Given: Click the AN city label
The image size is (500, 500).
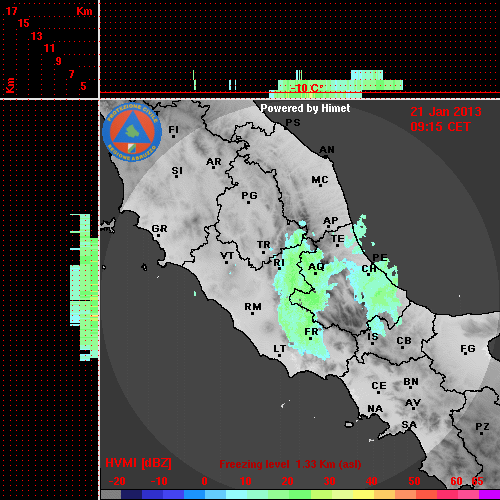Looking at the screenshot, I should tap(327, 150).
